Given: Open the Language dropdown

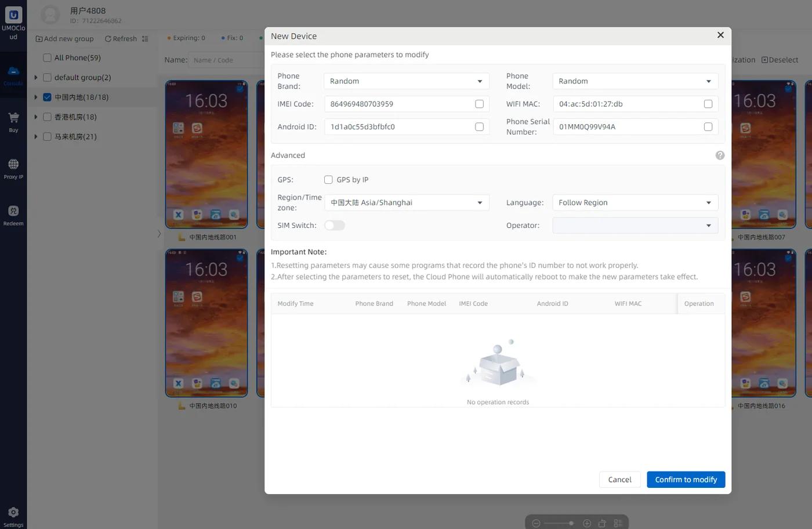Looking at the screenshot, I should click(x=636, y=202).
